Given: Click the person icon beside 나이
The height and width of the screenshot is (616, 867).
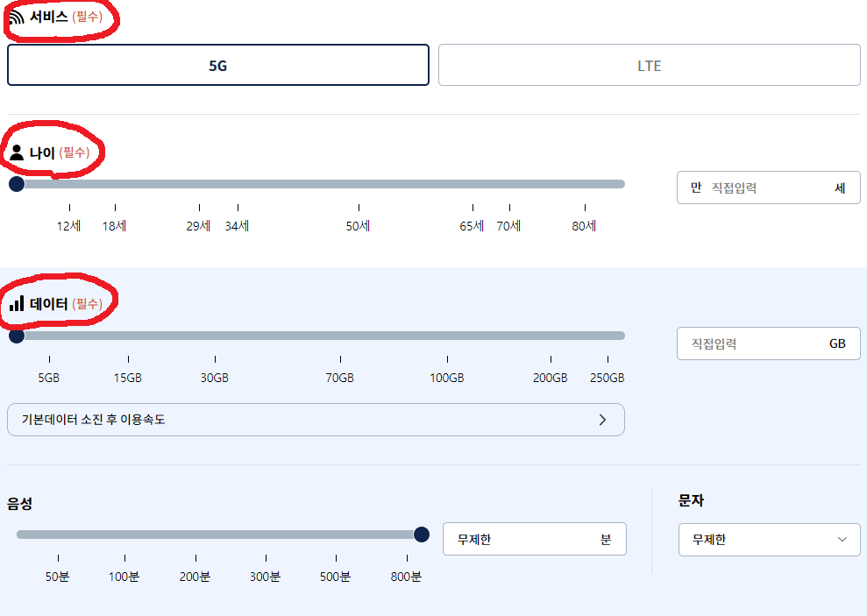Looking at the screenshot, I should pyautogui.click(x=16, y=151).
